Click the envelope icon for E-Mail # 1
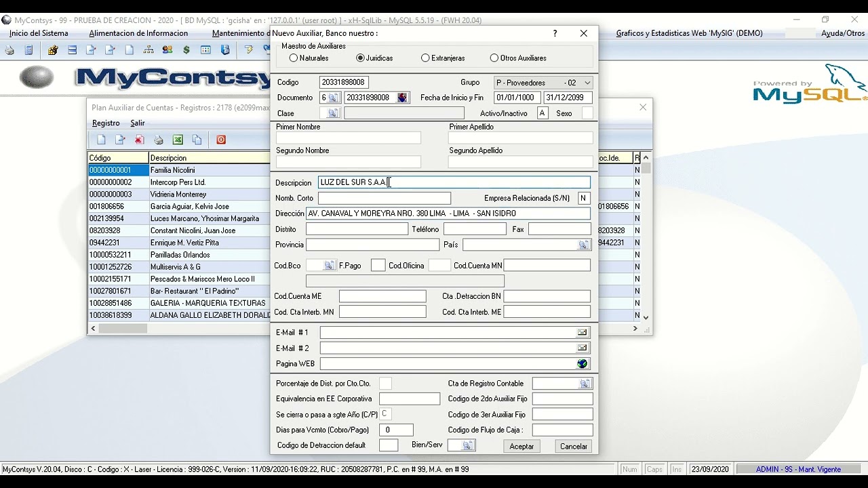Viewport: 868px width, 488px height. click(x=582, y=332)
